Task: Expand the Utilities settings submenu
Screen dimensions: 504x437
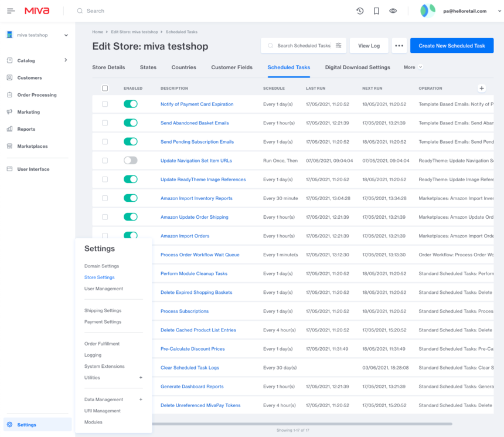Action: point(141,378)
